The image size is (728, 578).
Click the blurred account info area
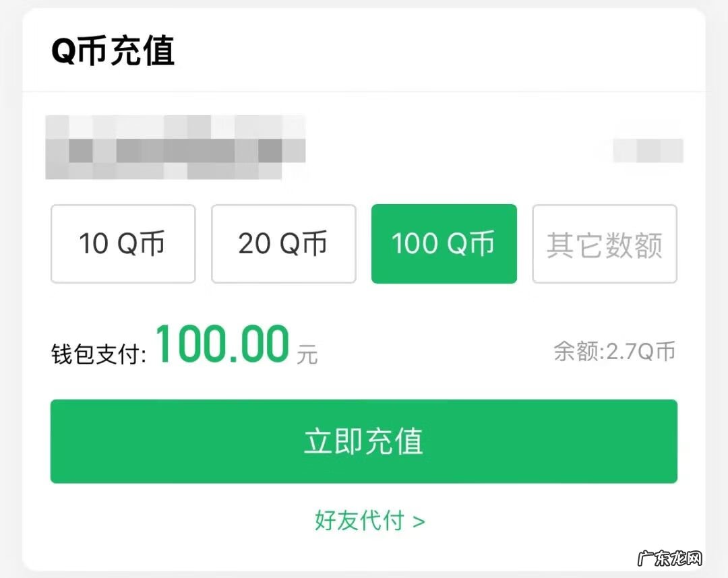pos(175,148)
